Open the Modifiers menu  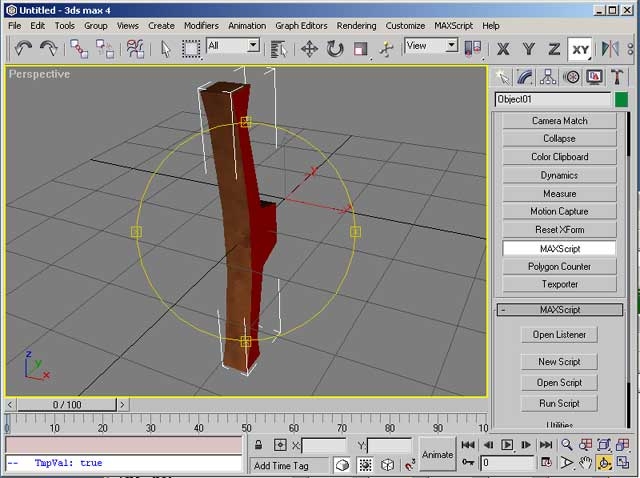201,25
